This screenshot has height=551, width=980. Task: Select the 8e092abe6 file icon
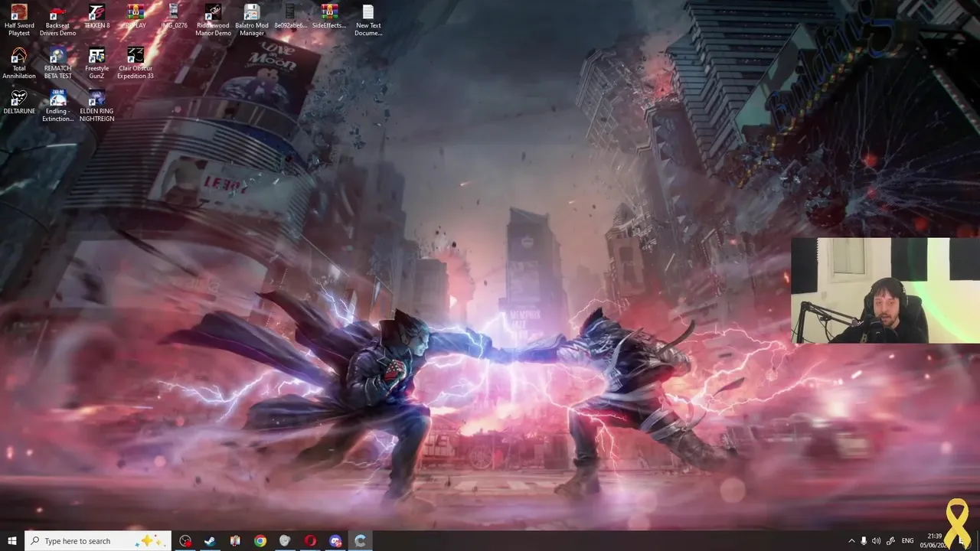point(290,17)
